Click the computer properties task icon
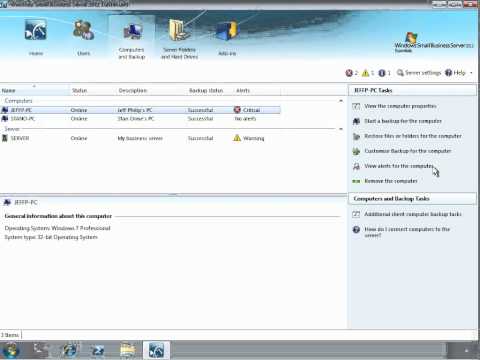480x360 pixels. 356,106
